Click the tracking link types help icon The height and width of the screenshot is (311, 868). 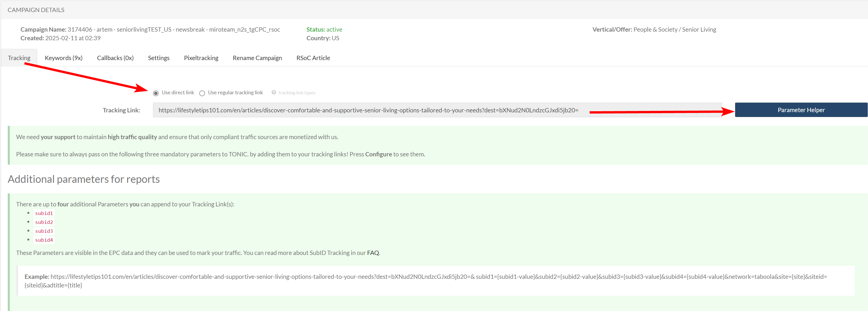coord(274,92)
